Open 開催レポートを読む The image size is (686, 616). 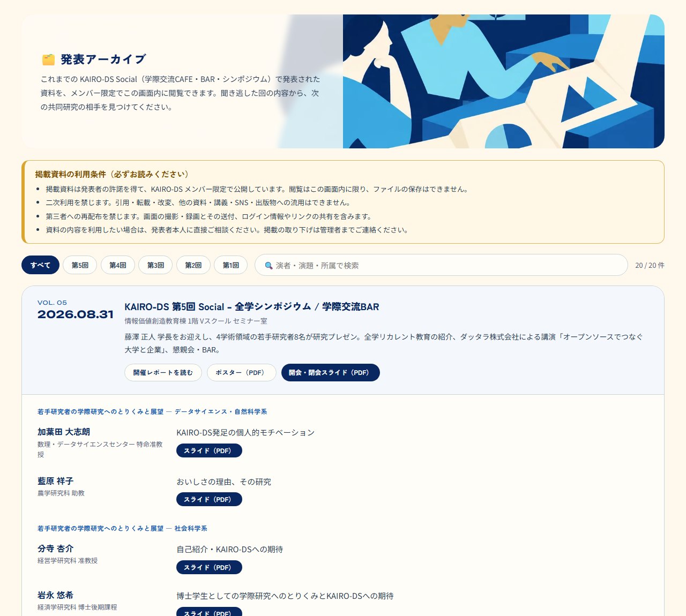pyautogui.click(x=163, y=373)
